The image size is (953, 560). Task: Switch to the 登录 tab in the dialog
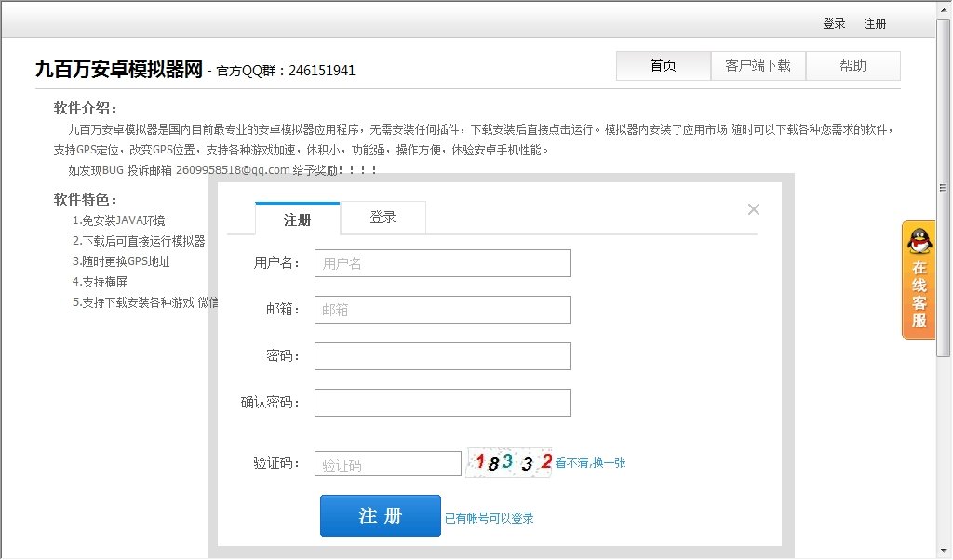383,218
